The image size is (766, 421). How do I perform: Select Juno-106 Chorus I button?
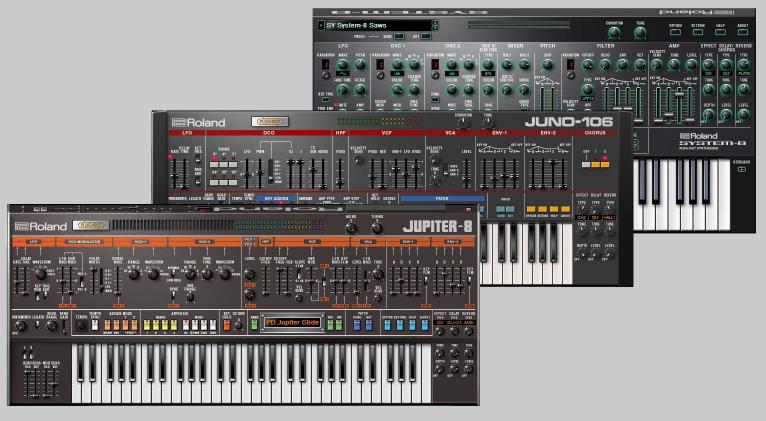[596, 165]
